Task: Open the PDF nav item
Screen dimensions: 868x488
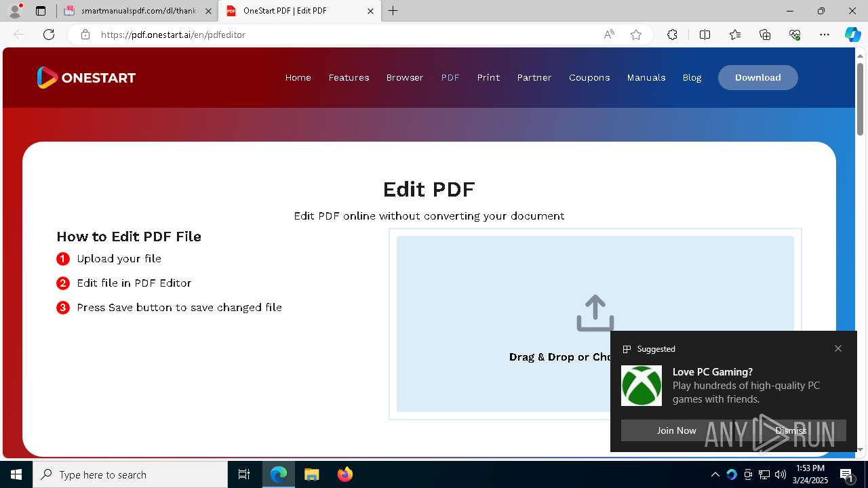Action: 450,77
